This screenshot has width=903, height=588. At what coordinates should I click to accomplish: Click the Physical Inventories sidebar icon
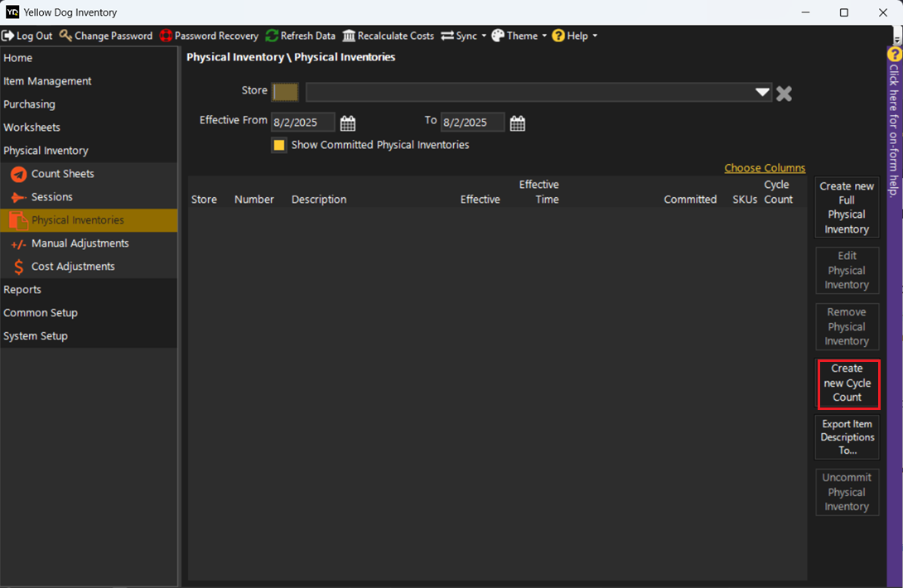coord(18,220)
